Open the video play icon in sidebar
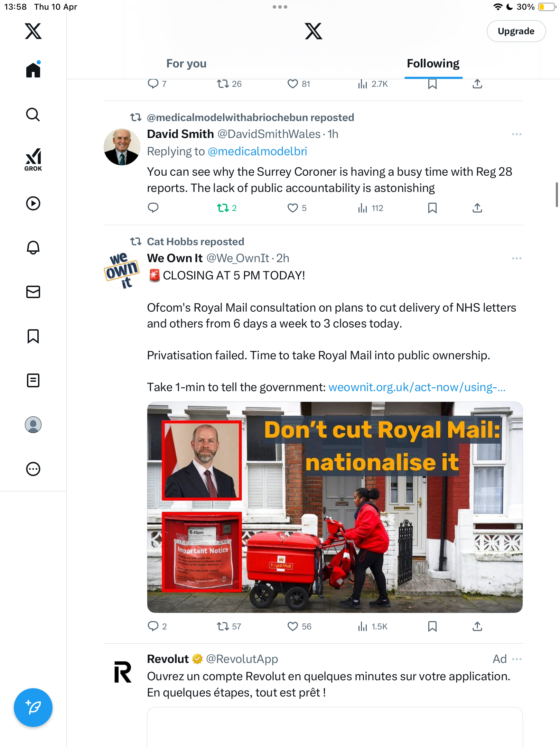The height and width of the screenshot is (747, 560). (33, 203)
